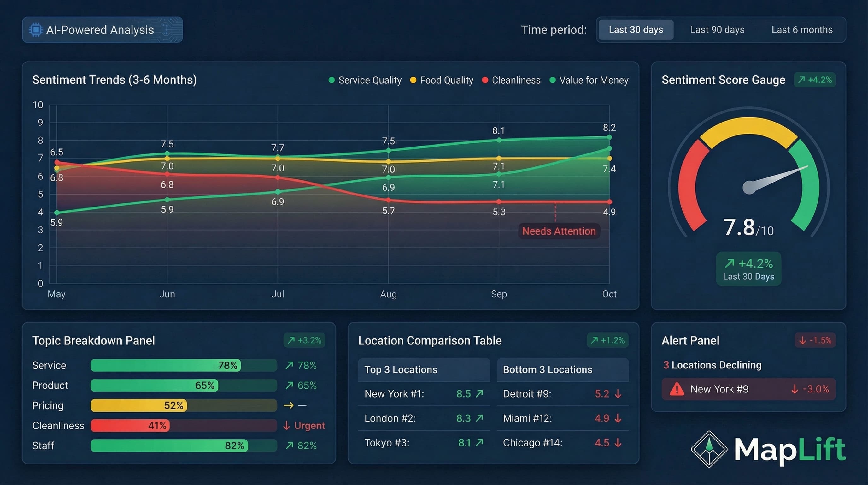Click the Cleanliness red legend dot

[485, 80]
